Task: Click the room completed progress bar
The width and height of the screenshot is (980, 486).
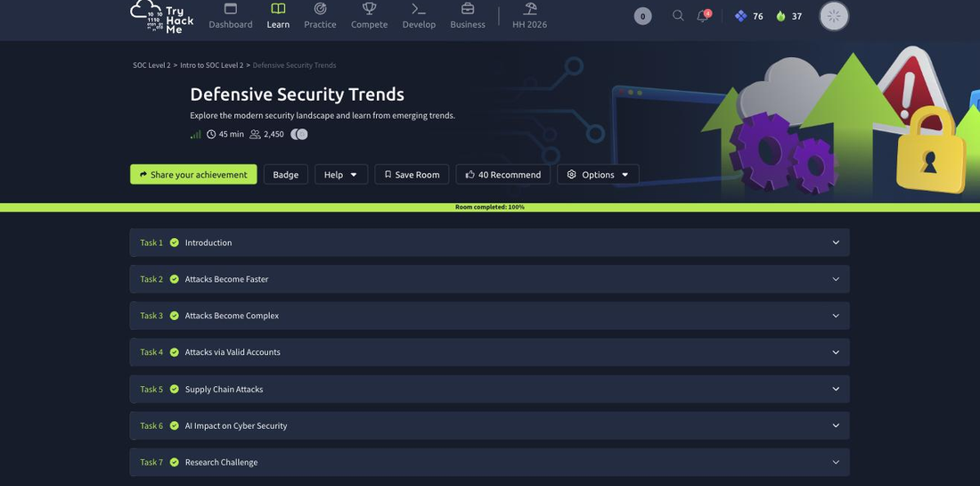Action: coord(490,207)
